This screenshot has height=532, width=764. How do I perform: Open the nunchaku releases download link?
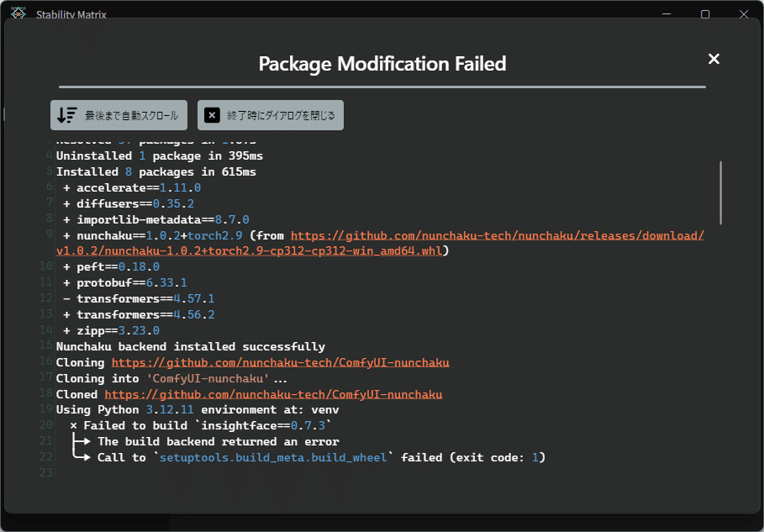pos(497,235)
